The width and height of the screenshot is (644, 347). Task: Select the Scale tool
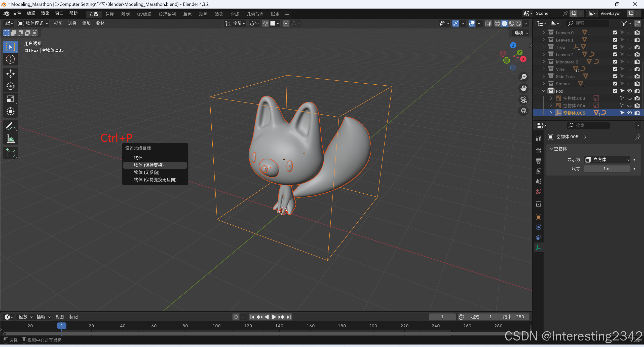pyautogui.click(x=10, y=99)
